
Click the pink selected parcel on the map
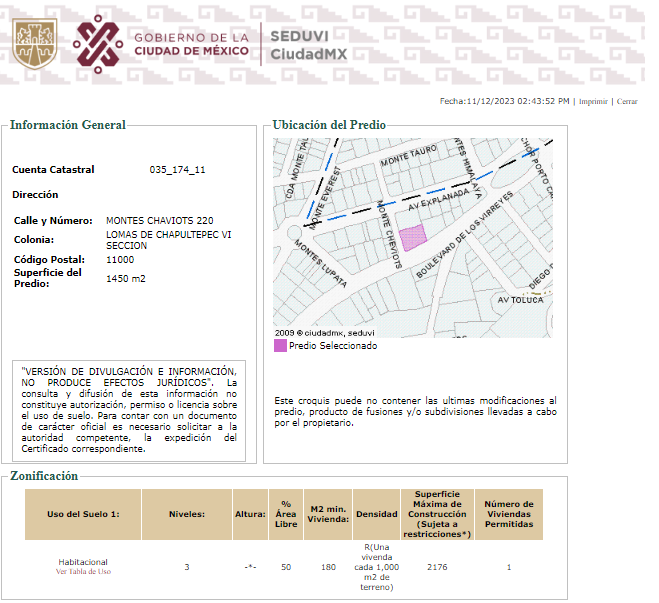point(413,237)
